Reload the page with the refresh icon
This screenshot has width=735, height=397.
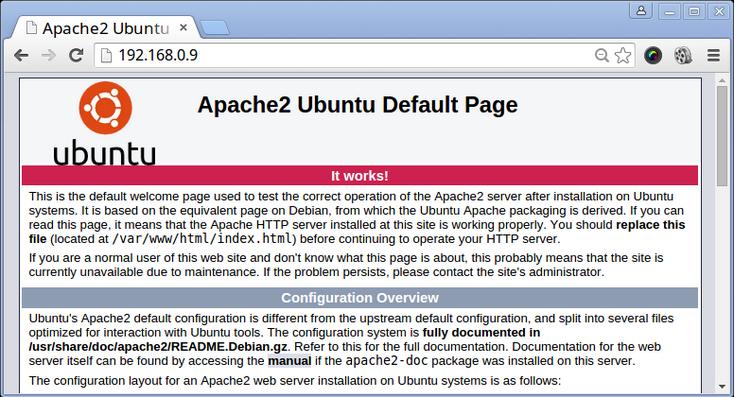click(x=76, y=55)
